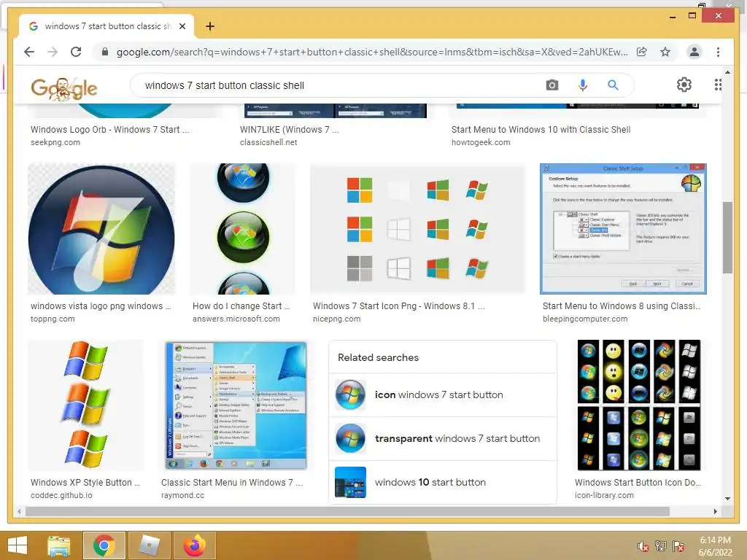Open Roblox Studio taskbar icon
This screenshot has height=560, width=747.
149,545
